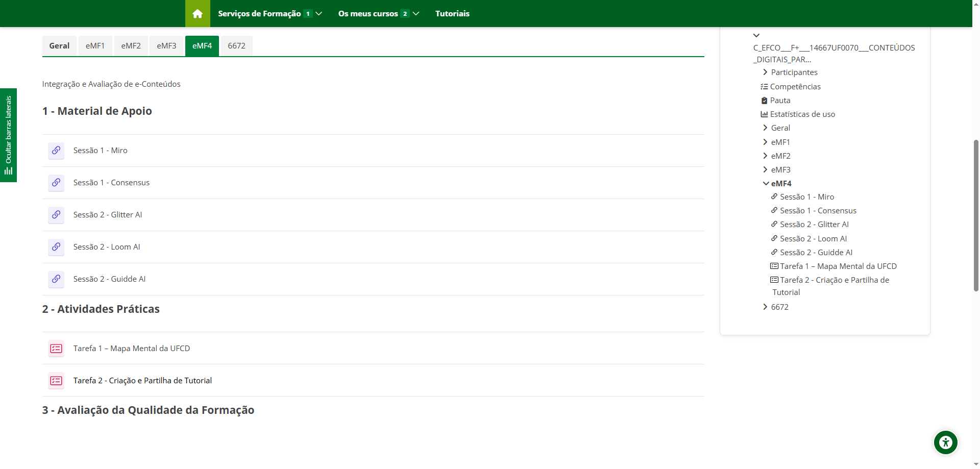Click the page vertical scrollbar
980x469 pixels.
pyautogui.click(x=976, y=215)
